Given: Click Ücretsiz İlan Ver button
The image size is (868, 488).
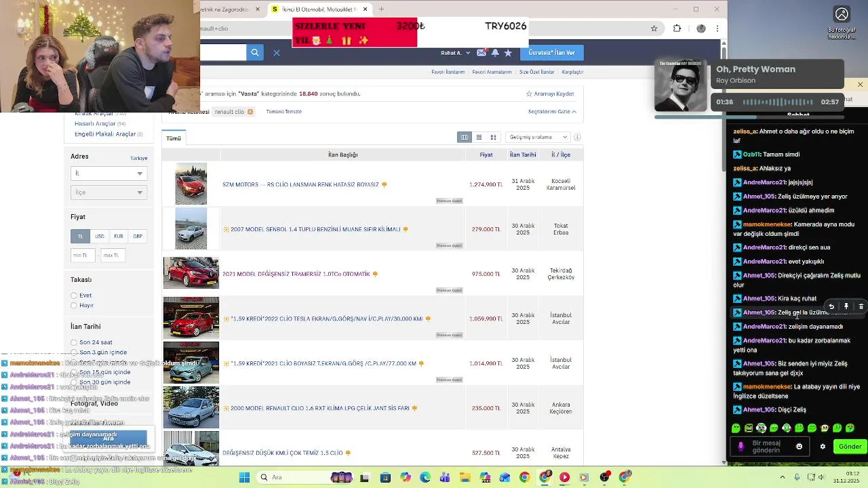Looking at the screenshot, I should (x=551, y=52).
